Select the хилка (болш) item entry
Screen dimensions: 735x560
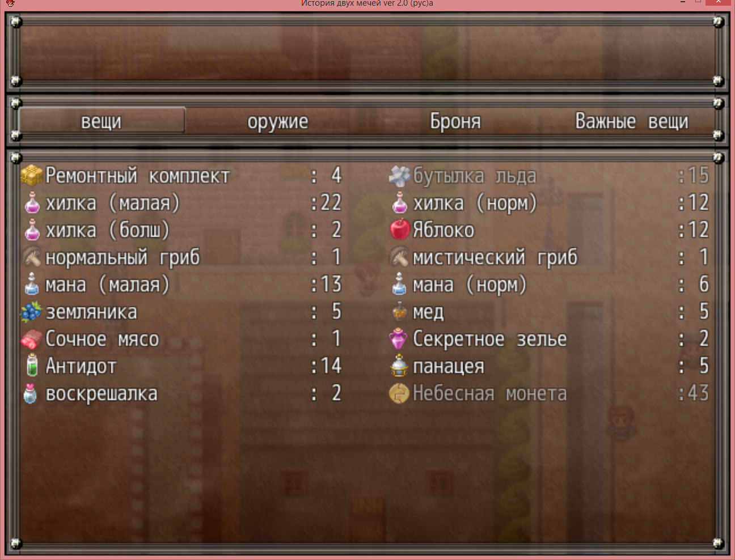[x=182, y=230]
